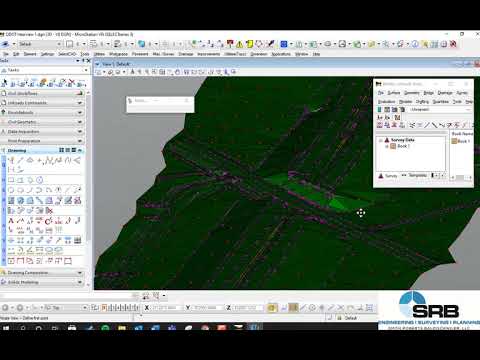Click the red X icon in Drawing fifth row
The height and width of the screenshot is (360, 480).
[x=49, y=211]
